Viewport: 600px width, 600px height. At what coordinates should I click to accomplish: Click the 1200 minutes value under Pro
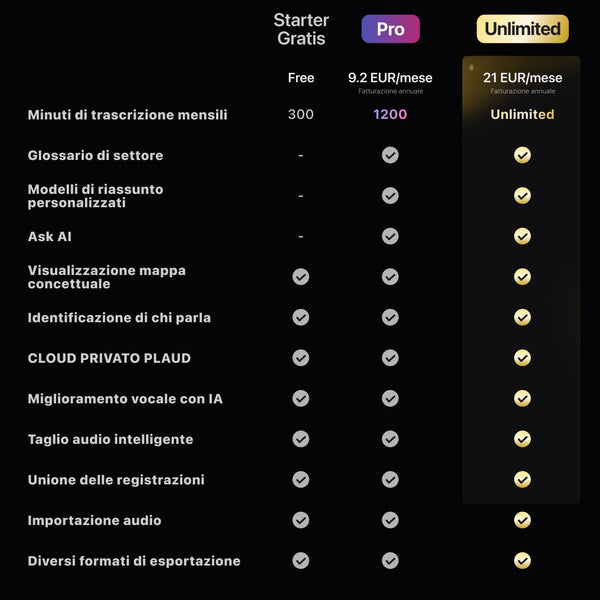click(390, 115)
